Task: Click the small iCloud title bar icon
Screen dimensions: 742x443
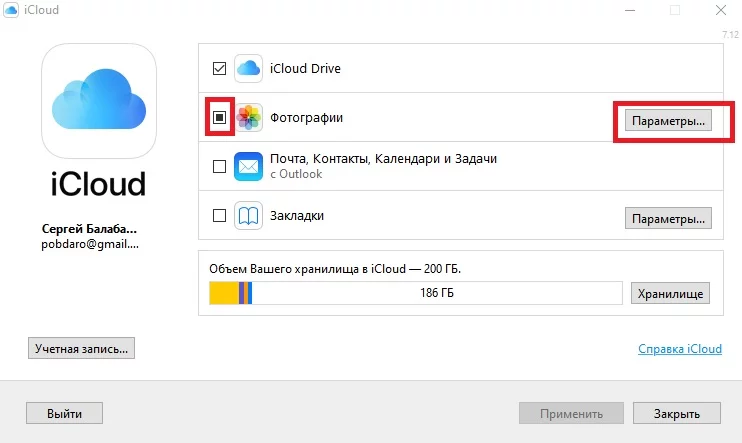Action: click(12, 11)
